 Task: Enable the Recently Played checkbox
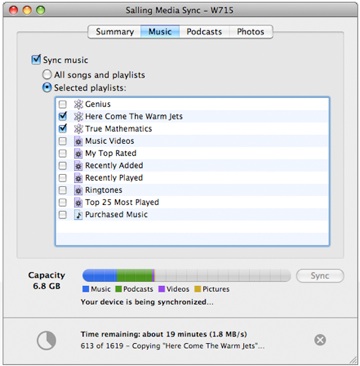pos(62,178)
